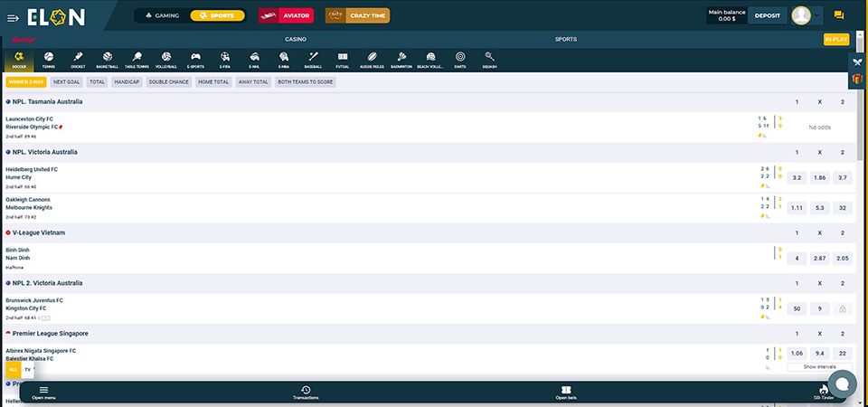The width and height of the screenshot is (868, 407).
Task: Click Show intervals for Albirex match
Action: [x=820, y=366]
